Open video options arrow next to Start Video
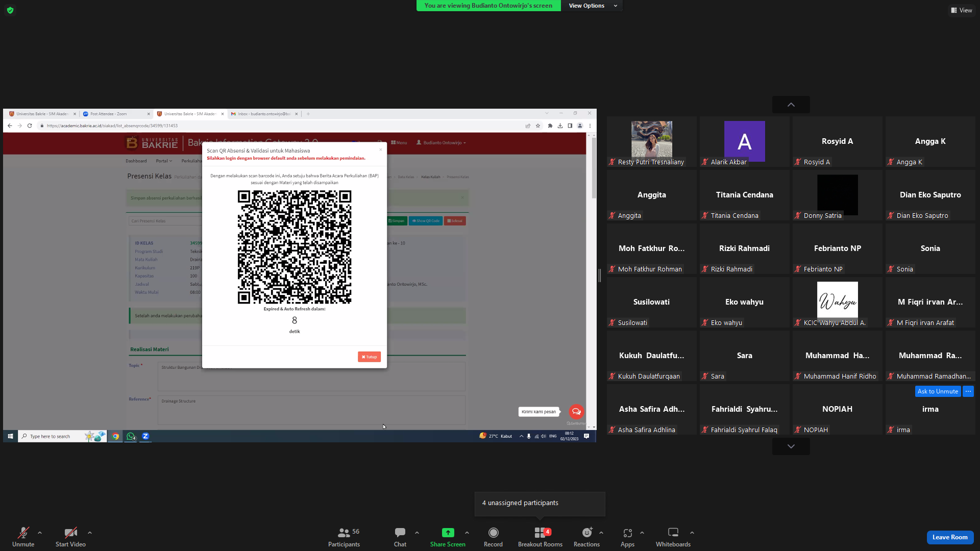The image size is (980, 551). pos(90,533)
